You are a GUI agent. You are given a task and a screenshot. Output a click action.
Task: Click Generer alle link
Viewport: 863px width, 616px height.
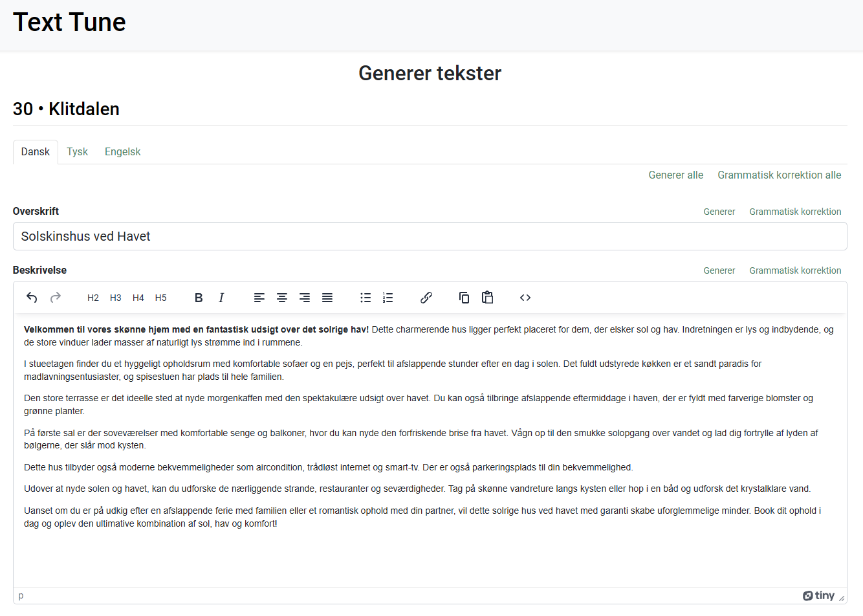[675, 175]
